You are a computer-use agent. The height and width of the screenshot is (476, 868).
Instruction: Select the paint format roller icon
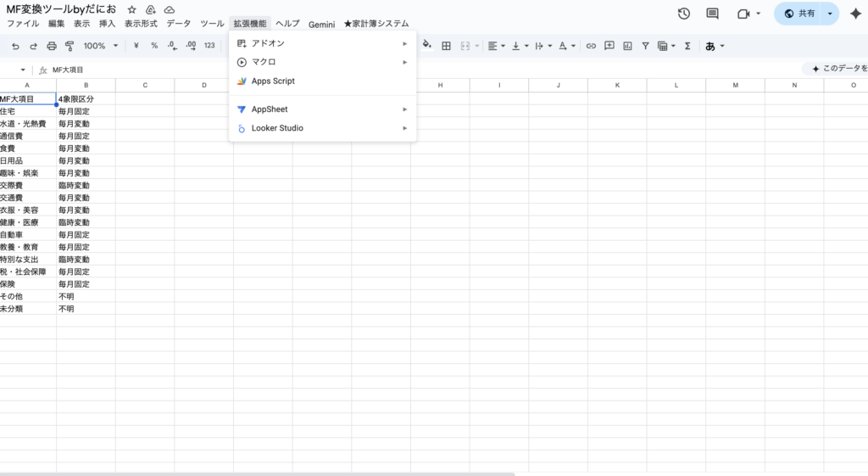pos(70,46)
